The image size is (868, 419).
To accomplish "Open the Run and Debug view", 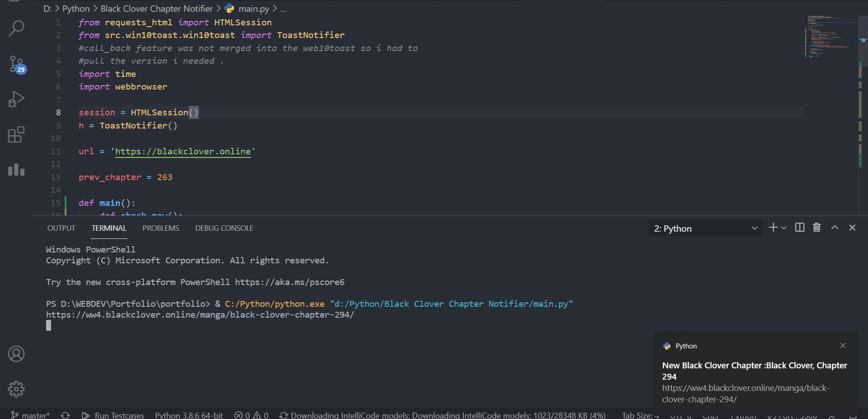I will point(16,99).
